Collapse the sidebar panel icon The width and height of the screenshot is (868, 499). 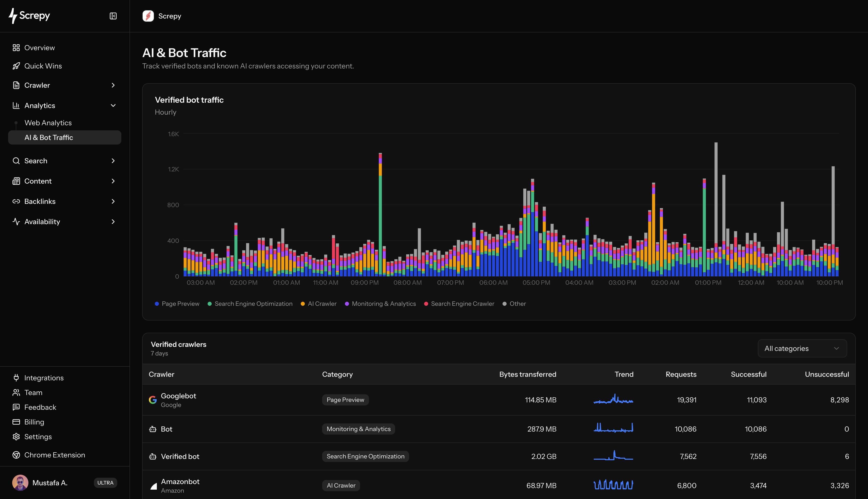point(113,16)
